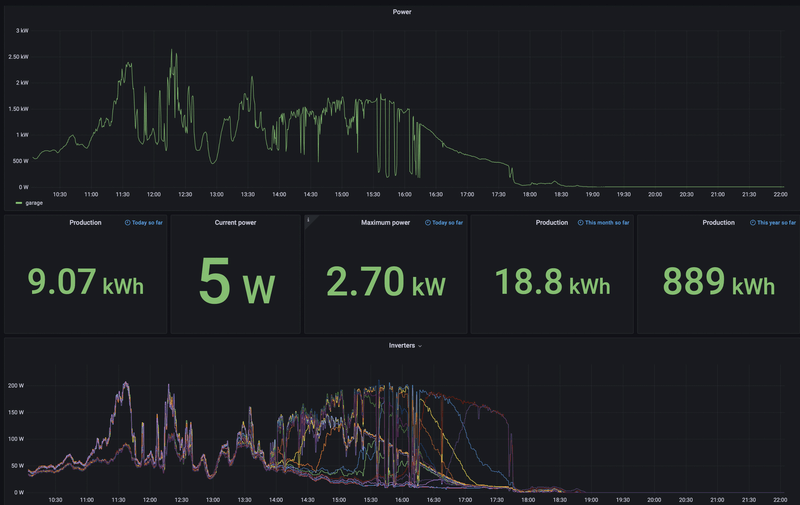Open the Current power panel title menu

235,223
